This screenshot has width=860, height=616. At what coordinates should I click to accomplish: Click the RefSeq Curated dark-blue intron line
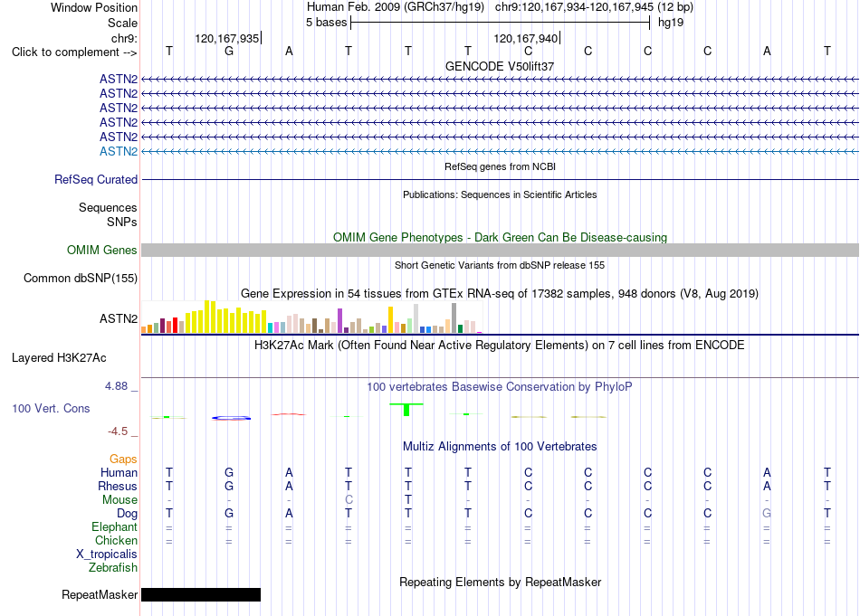[x=500, y=179]
